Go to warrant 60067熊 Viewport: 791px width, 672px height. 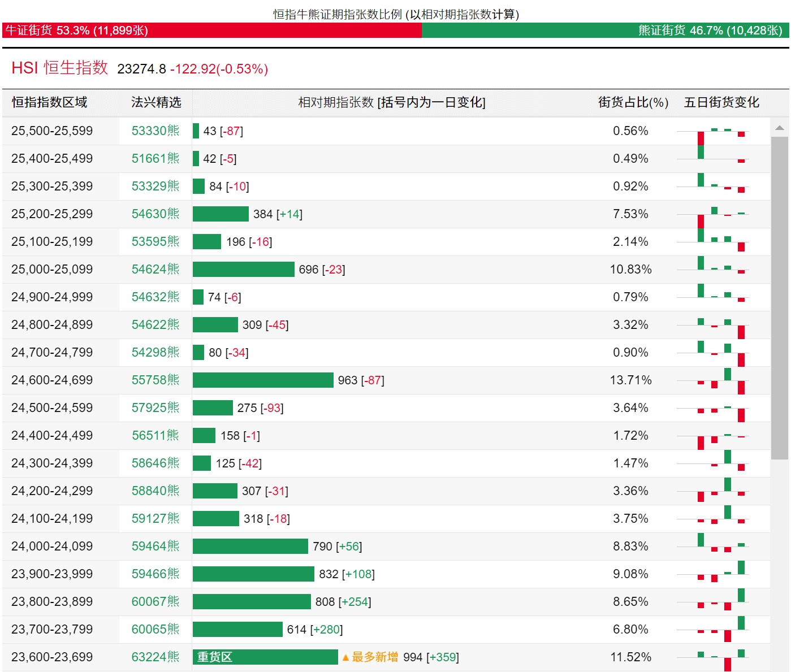(x=155, y=601)
